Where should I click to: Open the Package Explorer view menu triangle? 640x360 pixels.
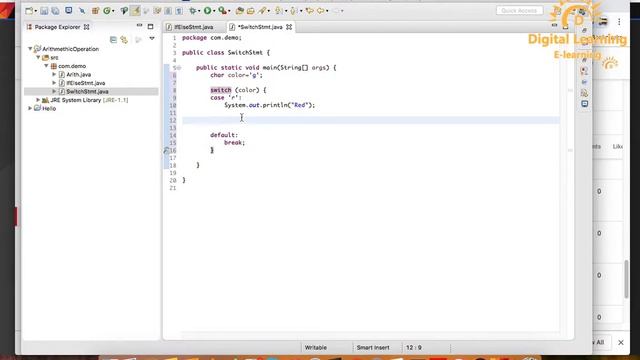(152, 39)
